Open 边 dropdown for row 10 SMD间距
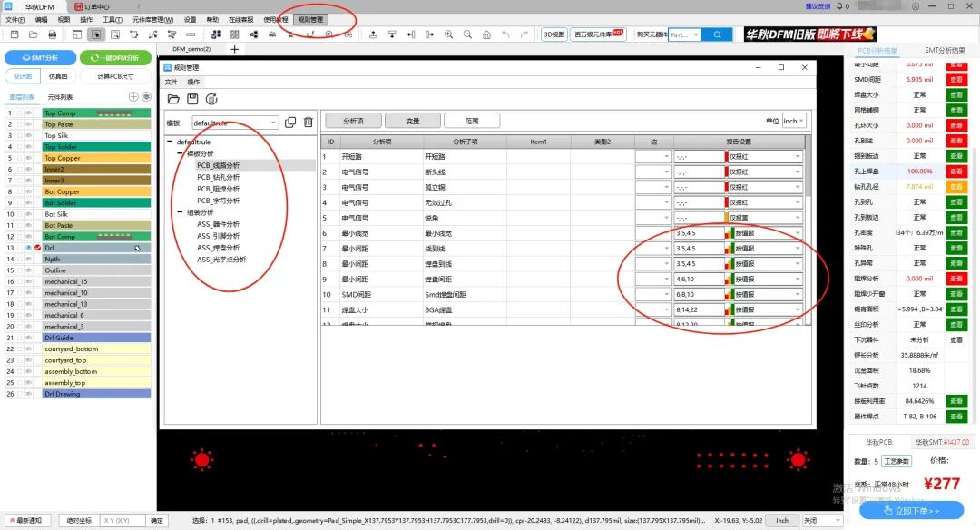 click(653, 294)
